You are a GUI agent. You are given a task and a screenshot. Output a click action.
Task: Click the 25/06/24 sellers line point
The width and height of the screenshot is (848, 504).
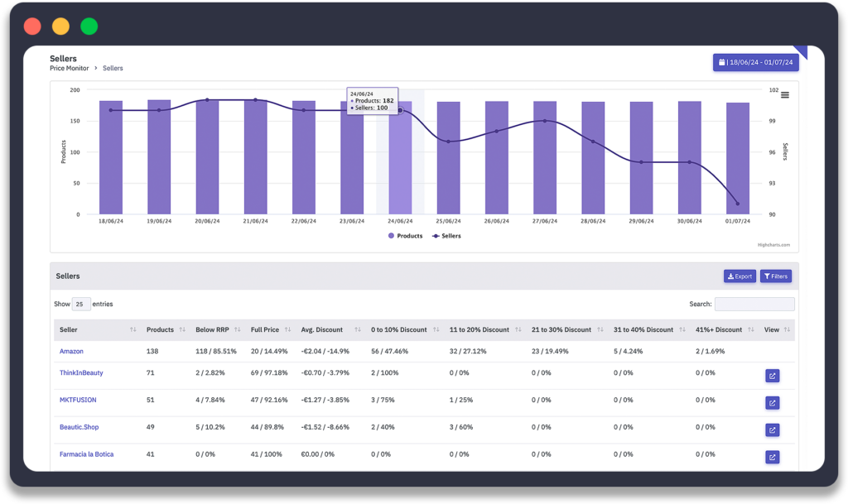pos(448,142)
